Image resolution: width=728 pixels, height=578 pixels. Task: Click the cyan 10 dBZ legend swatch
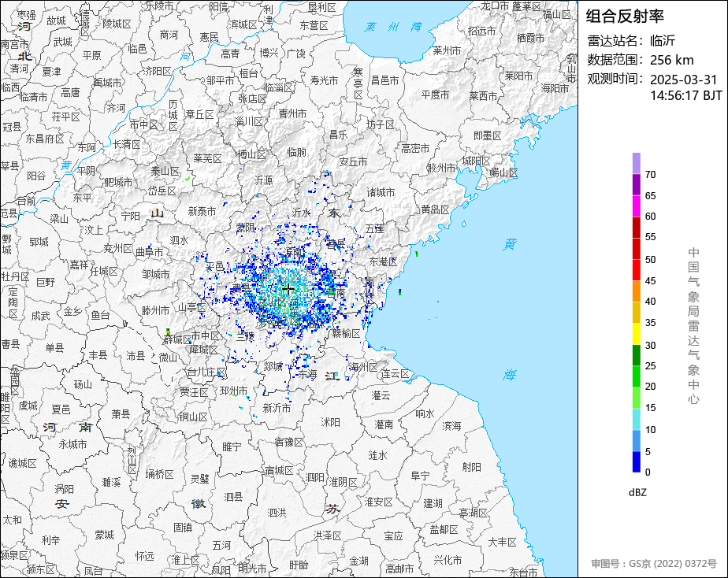point(636,420)
